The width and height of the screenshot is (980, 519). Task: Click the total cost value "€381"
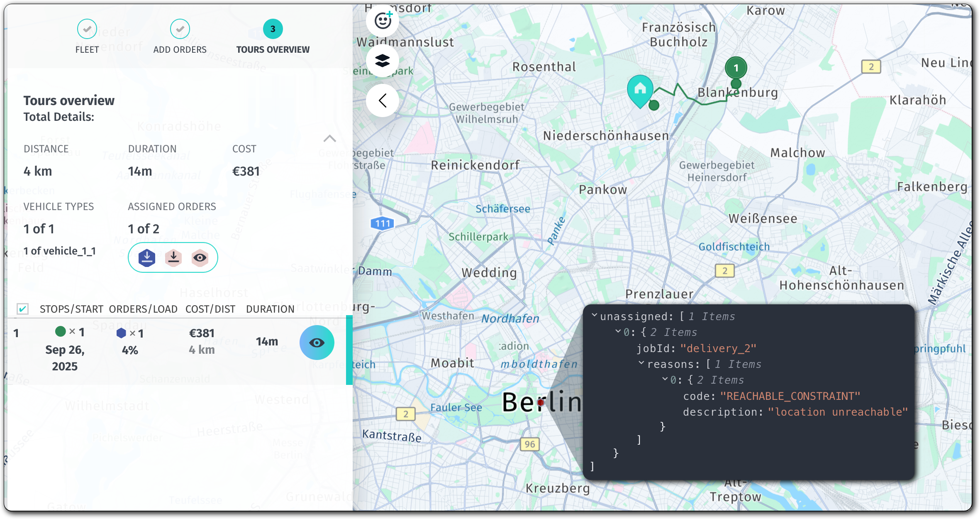click(246, 171)
